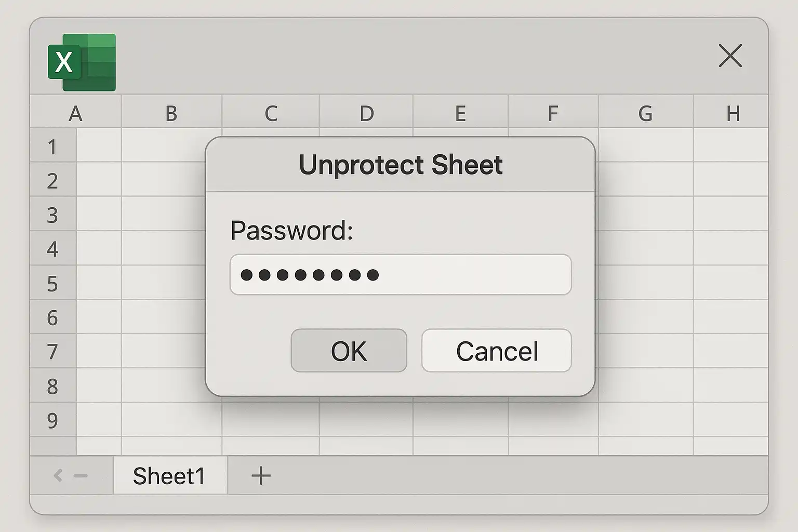
Task: Click the Excel logo icon
Action: pyautogui.click(x=82, y=62)
